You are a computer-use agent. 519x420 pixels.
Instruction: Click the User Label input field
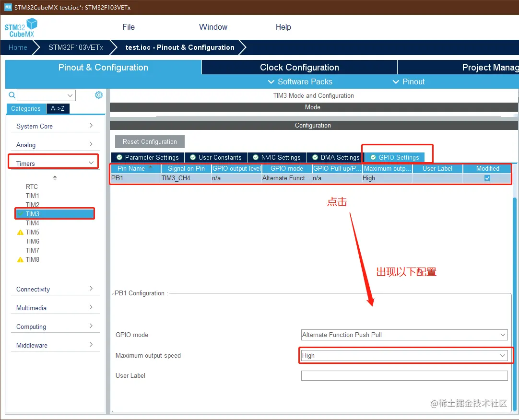point(404,375)
